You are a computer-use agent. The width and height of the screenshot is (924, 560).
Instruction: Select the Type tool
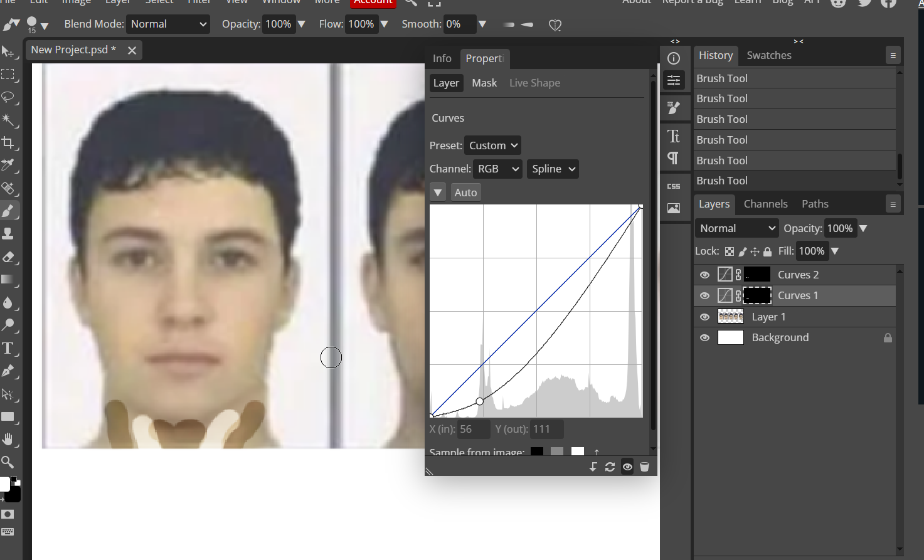(x=8, y=349)
